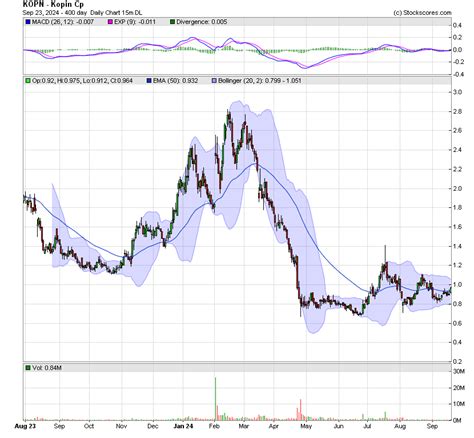Click the magenta EXP (9) legend swatch
474x438 pixels.
(x=110, y=22)
